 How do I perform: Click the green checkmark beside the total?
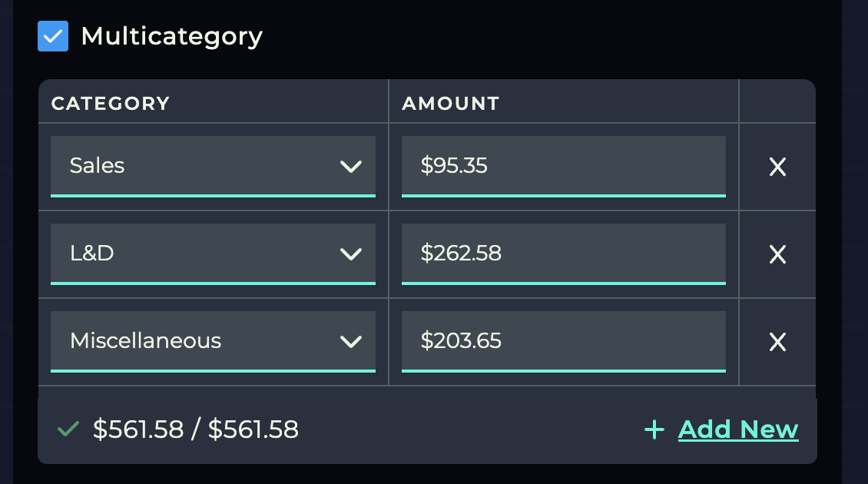pyautogui.click(x=68, y=429)
